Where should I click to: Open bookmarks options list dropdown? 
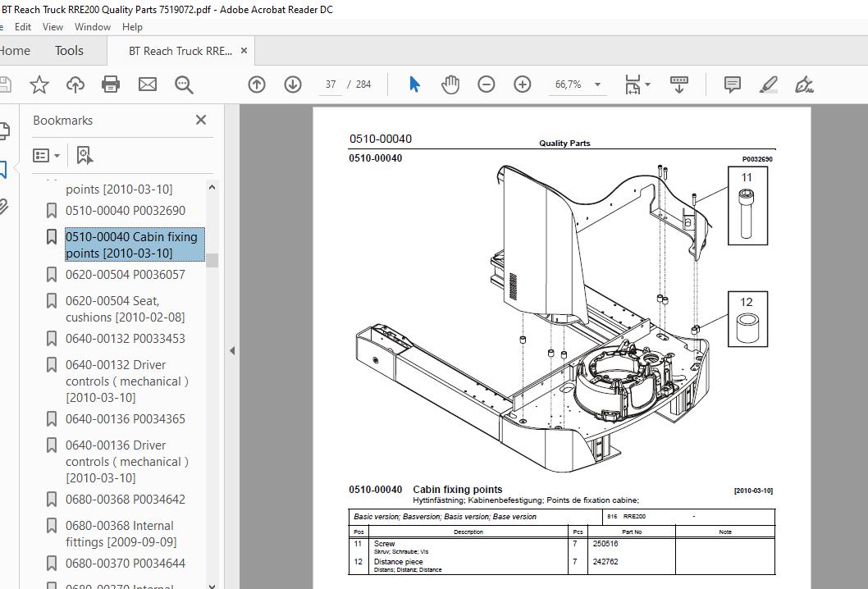[47, 156]
